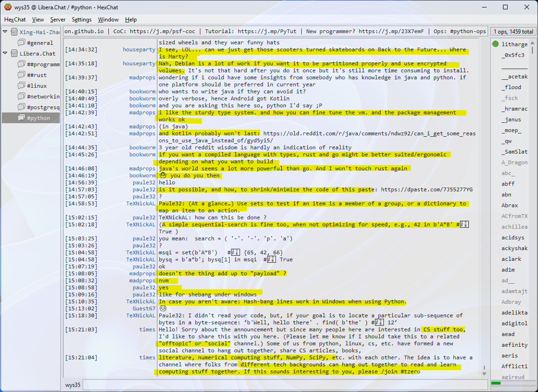Collapse the Libera.Chat server tree

coord(5,54)
